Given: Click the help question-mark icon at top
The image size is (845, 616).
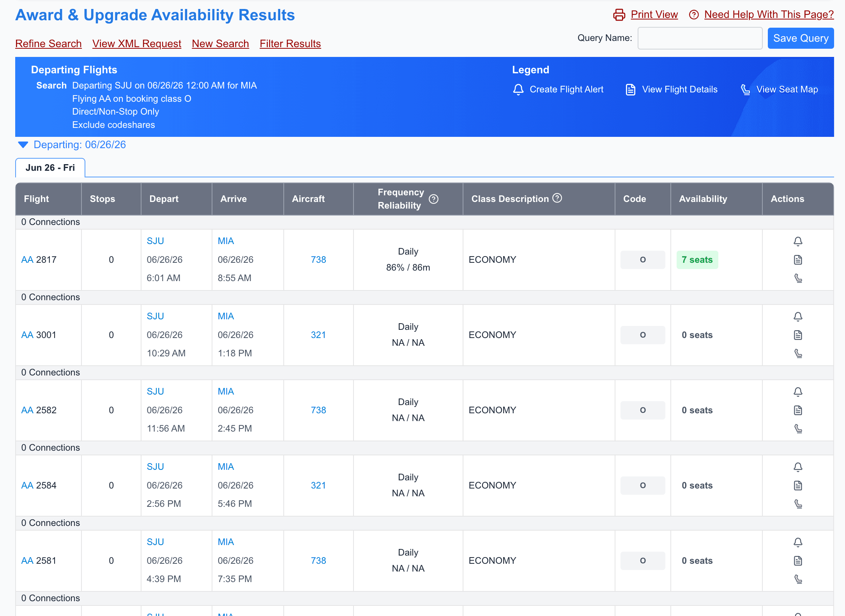Looking at the screenshot, I should (x=694, y=15).
